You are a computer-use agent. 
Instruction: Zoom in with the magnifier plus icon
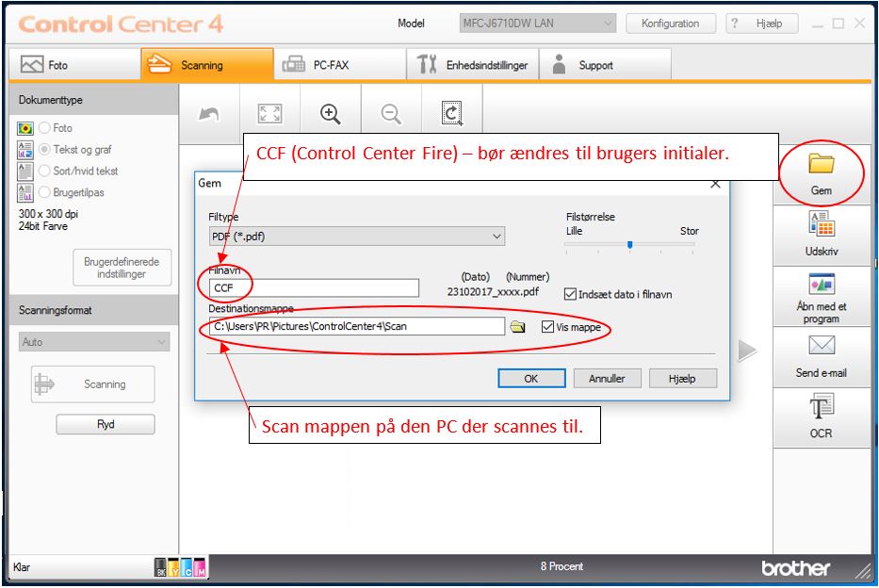[x=330, y=114]
